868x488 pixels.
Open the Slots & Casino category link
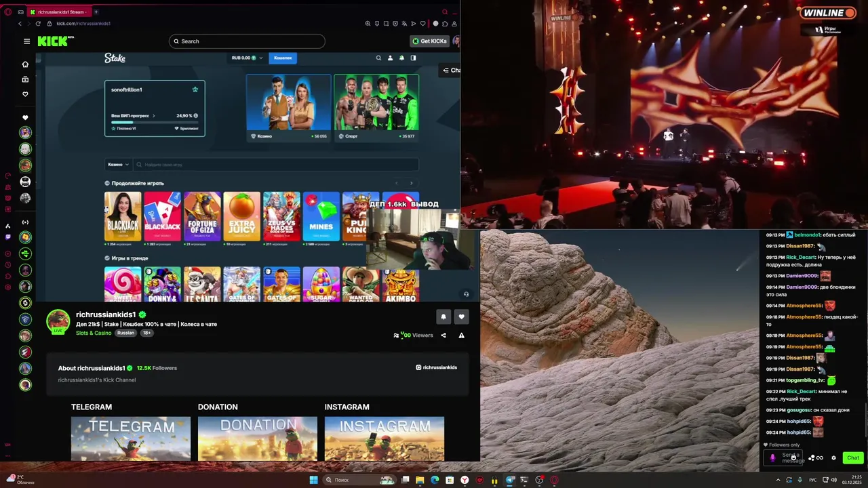coord(94,333)
